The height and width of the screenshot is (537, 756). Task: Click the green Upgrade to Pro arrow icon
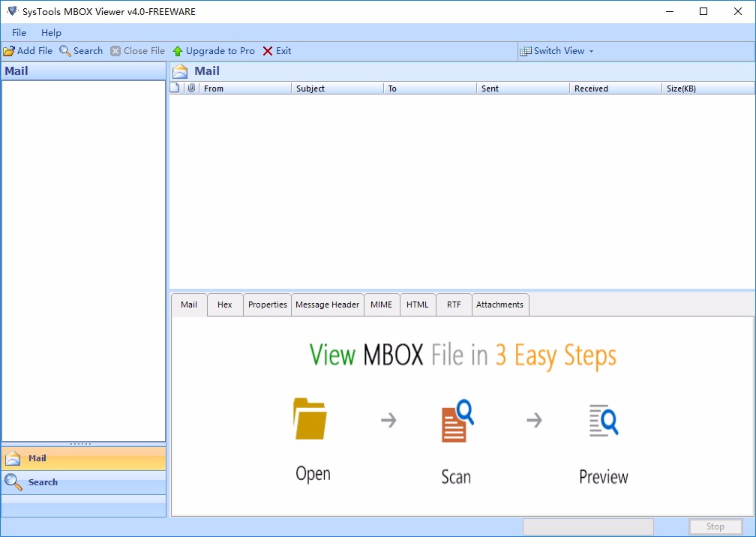pos(178,51)
